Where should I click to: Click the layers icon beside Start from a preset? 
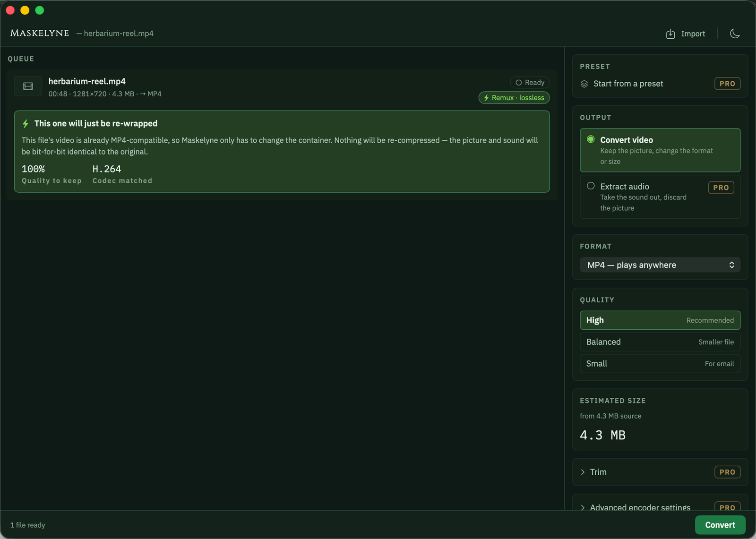coord(584,84)
